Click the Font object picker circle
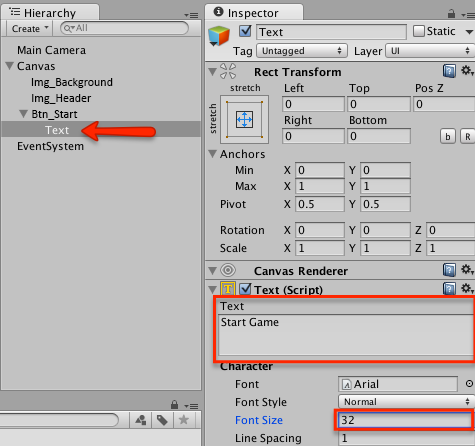Viewport: 475px width, 446px height. pyautogui.click(x=469, y=384)
